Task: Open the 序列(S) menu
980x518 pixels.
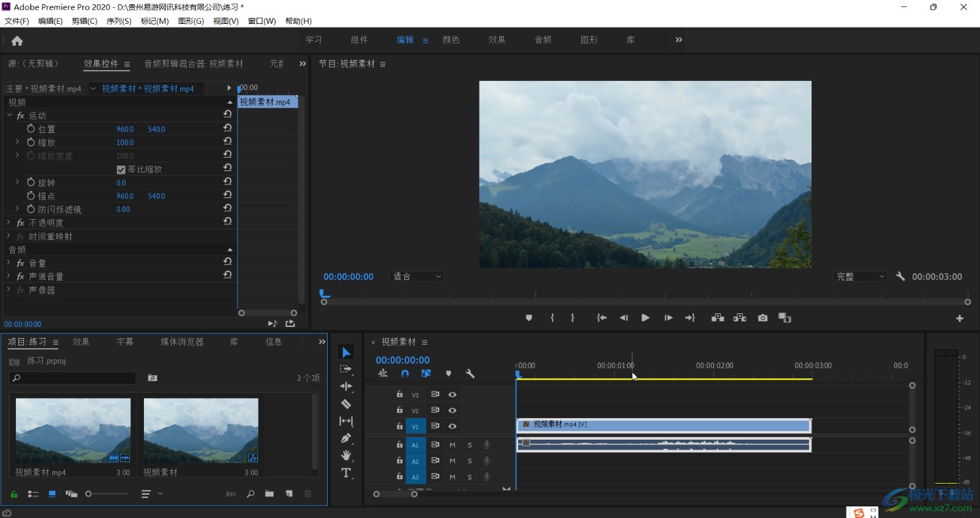Action: point(119,21)
